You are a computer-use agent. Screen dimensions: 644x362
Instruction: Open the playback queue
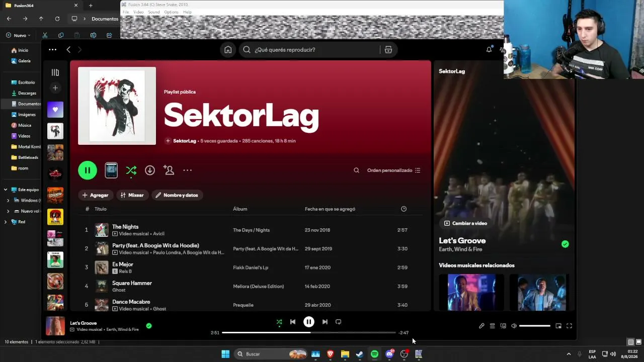tap(493, 326)
